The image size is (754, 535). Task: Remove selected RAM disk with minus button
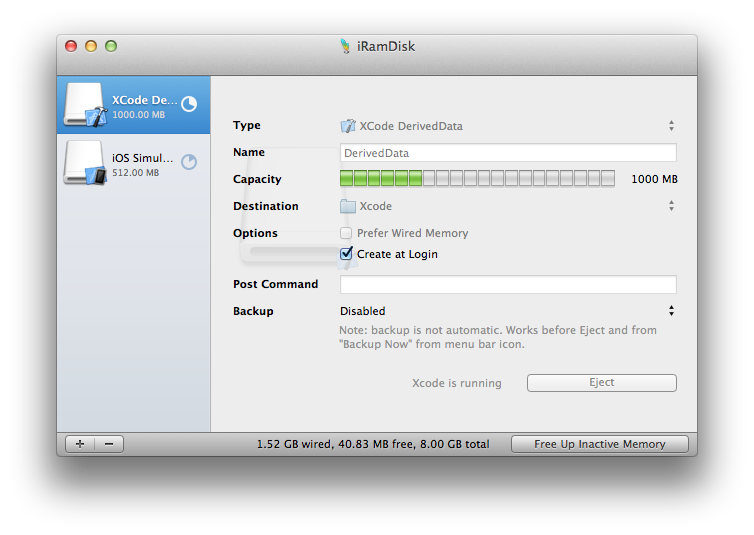(x=109, y=444)
